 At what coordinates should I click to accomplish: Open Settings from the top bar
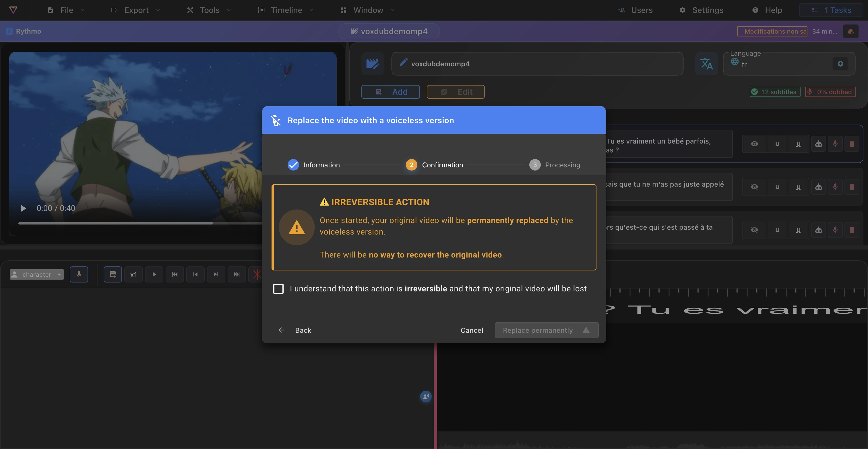(x=702, y=10)
